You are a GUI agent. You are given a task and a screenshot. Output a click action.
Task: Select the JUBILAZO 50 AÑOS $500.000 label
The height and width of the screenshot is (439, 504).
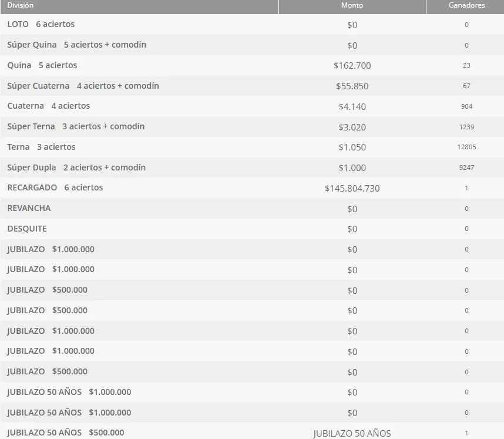click(66, 433)
